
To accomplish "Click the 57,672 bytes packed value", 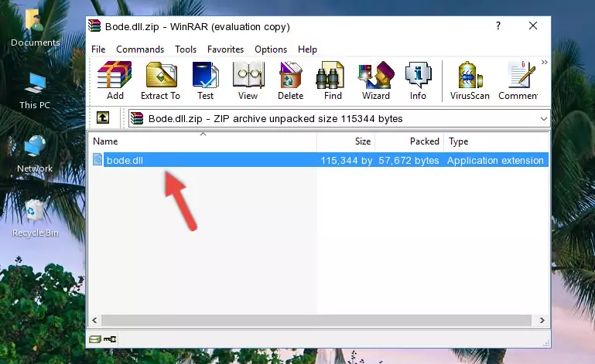I will (x=409, y=161).
